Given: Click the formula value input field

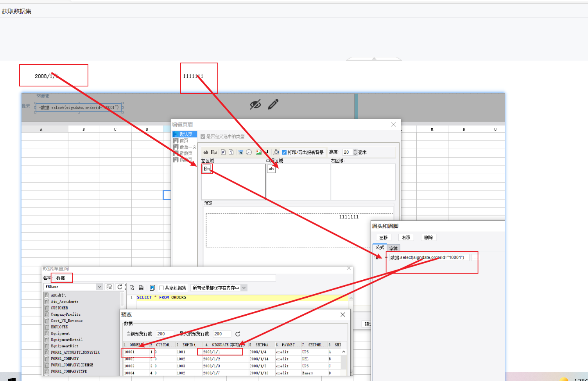Looking at the screenshot, I should pos(428,257).
